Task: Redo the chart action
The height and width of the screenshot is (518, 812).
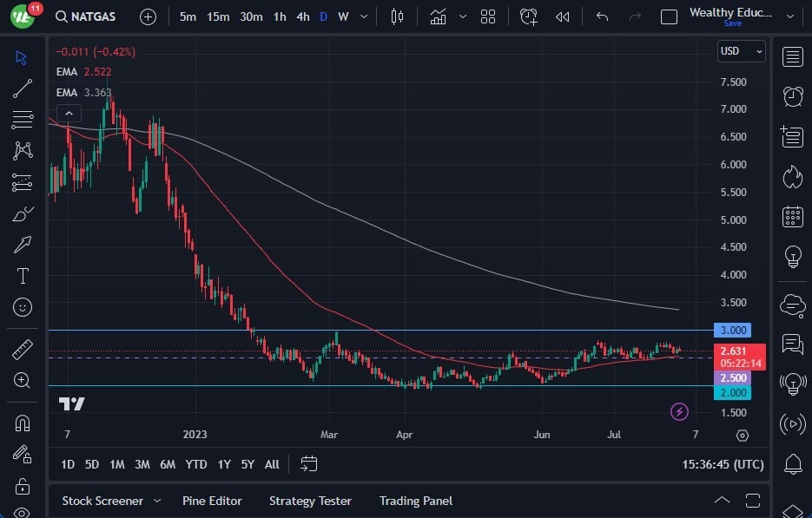Action: [635, 17]
